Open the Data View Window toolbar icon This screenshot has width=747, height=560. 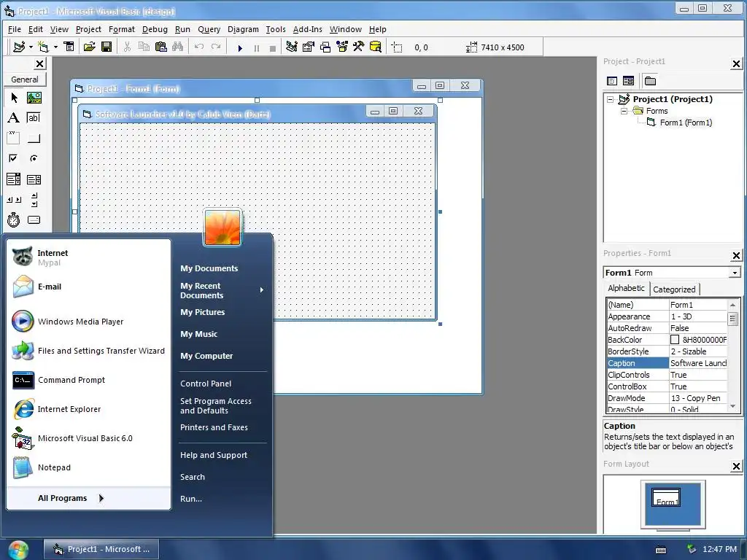click(376, 47)
